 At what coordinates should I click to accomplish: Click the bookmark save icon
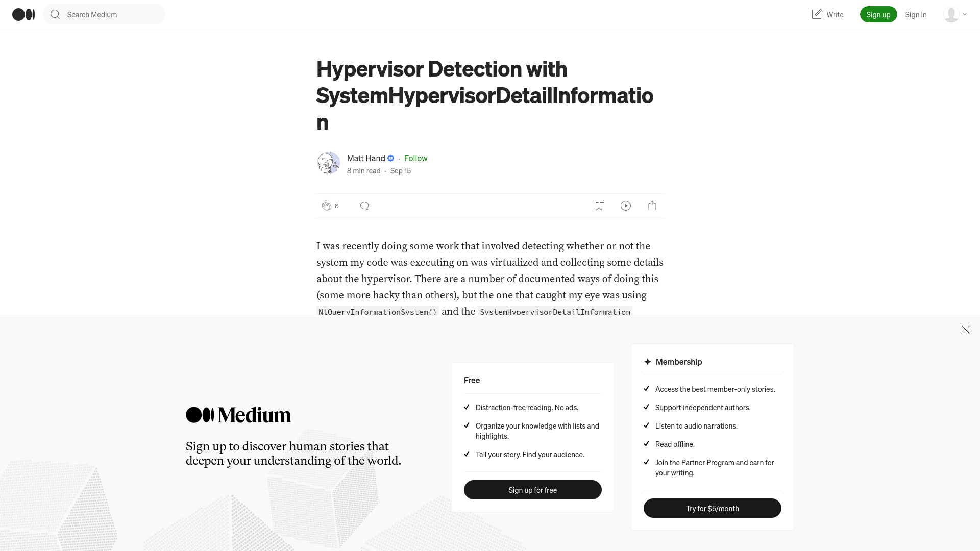[599, 205]
